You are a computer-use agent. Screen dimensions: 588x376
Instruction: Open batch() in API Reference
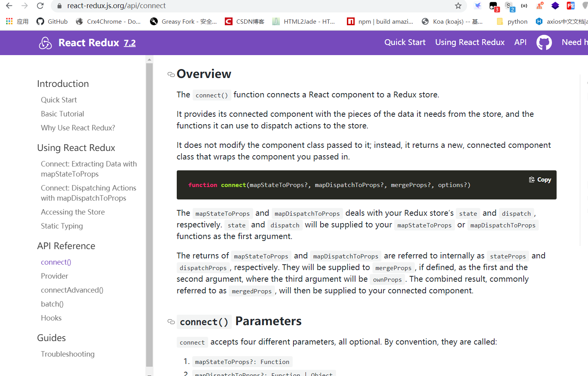point(52,304)
